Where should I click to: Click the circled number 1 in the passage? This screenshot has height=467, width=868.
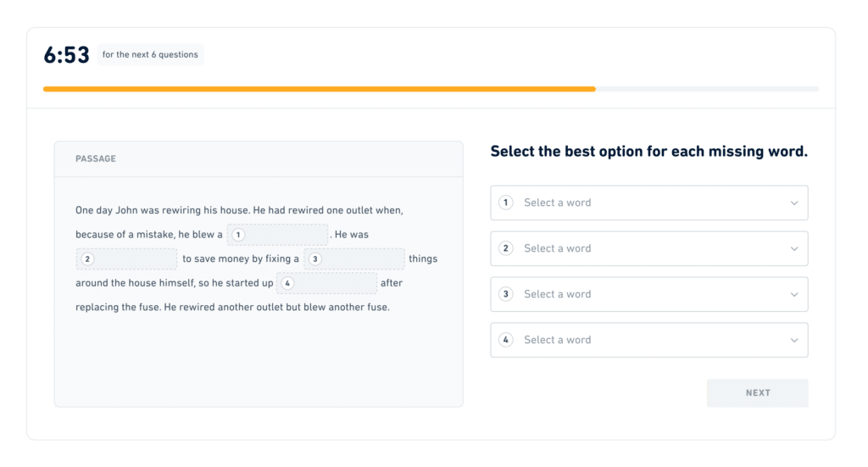238,235
